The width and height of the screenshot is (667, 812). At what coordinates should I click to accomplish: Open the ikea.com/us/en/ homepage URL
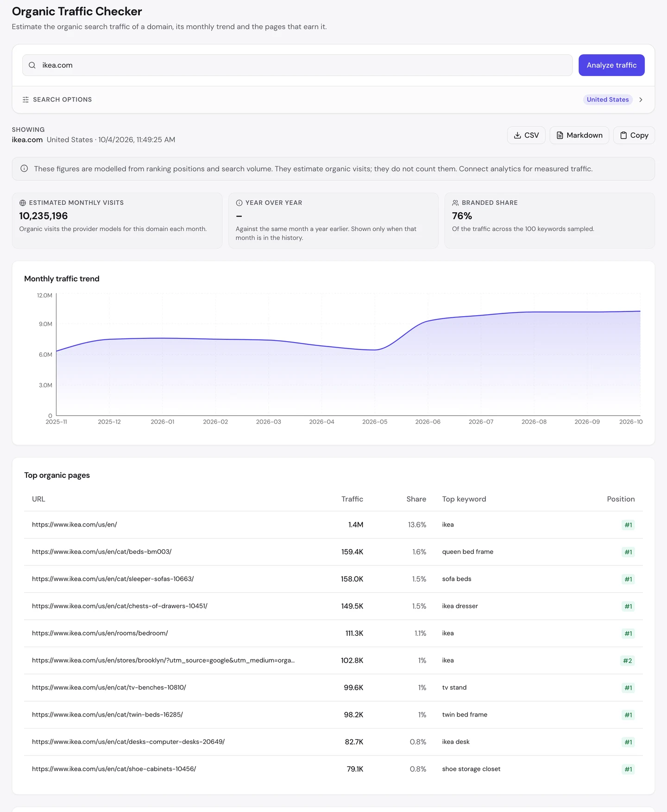pyautogui.click(x=75, y=525)
